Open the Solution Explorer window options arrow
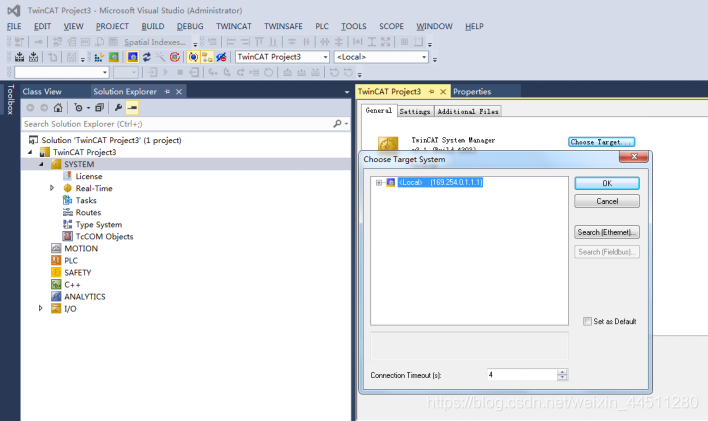This screenshot has width=708, height=421. click(x=347, y=92)
